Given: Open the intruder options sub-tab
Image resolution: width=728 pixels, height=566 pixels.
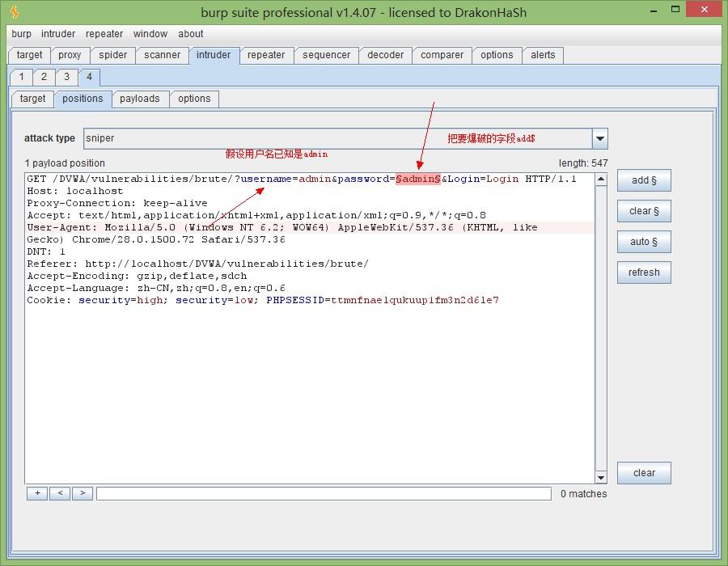Looking at the screenshot, I should point(194,99).
